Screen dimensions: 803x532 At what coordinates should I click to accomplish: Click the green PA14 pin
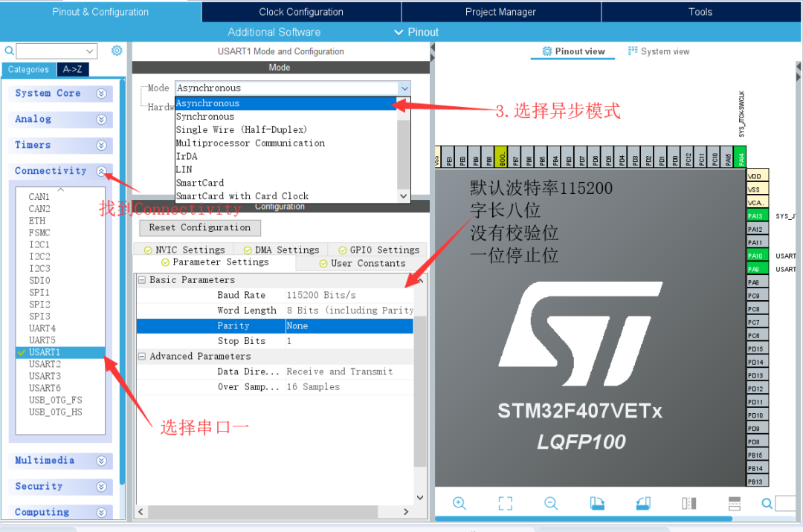coord(740,157)
